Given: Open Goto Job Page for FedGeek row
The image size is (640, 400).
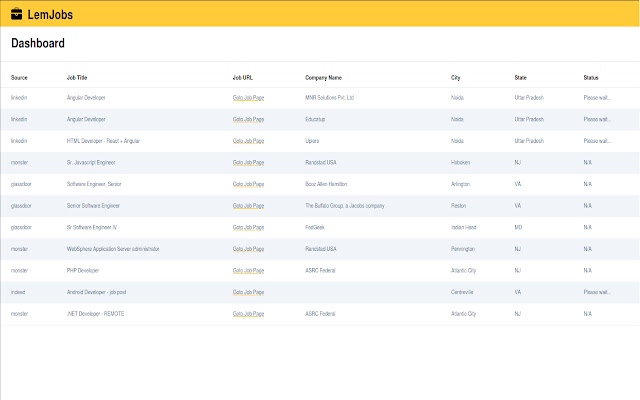Looking at the screenshot, I should tap(248, 228).
